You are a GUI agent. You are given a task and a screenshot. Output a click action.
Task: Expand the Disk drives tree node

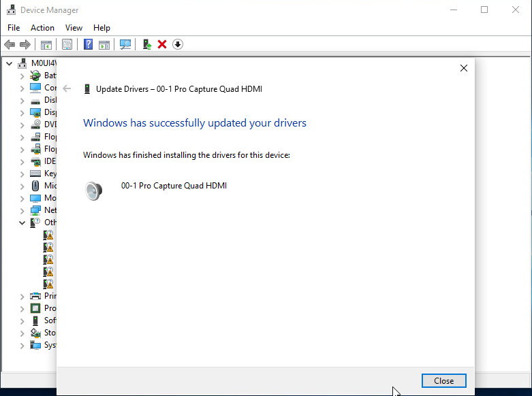[x=22, y=101]
